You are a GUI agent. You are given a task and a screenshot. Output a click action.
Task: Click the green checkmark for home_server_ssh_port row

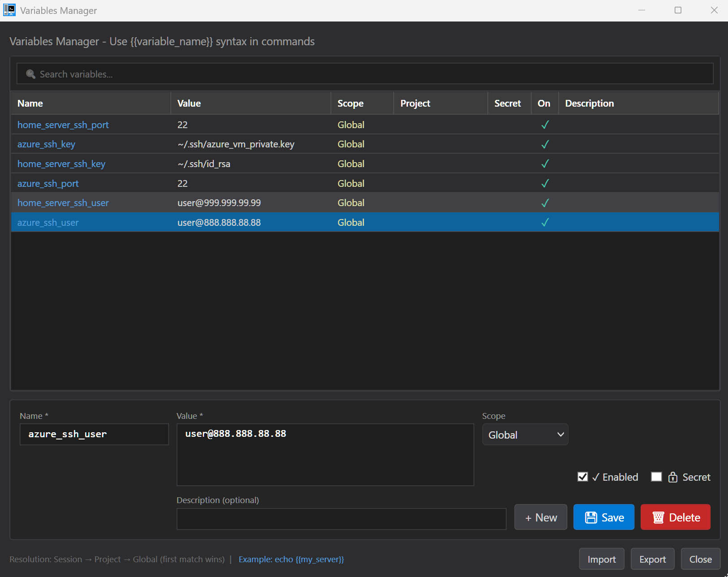(545, 125)
